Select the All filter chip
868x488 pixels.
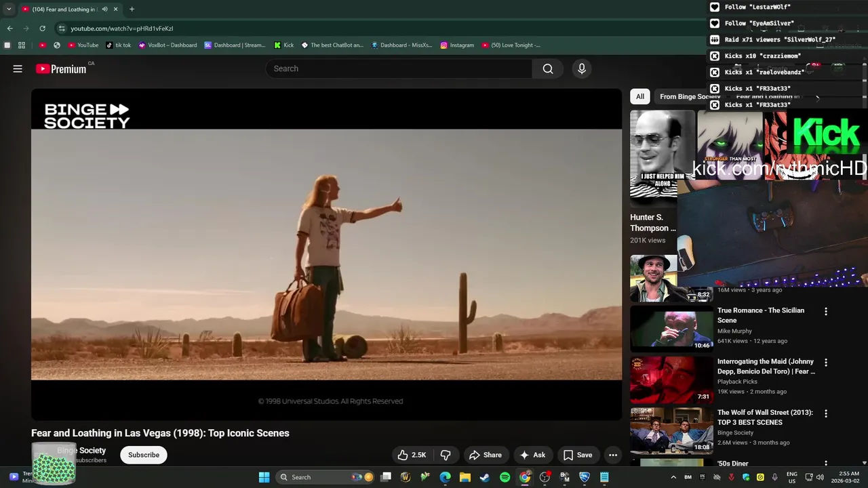(639, 96)
